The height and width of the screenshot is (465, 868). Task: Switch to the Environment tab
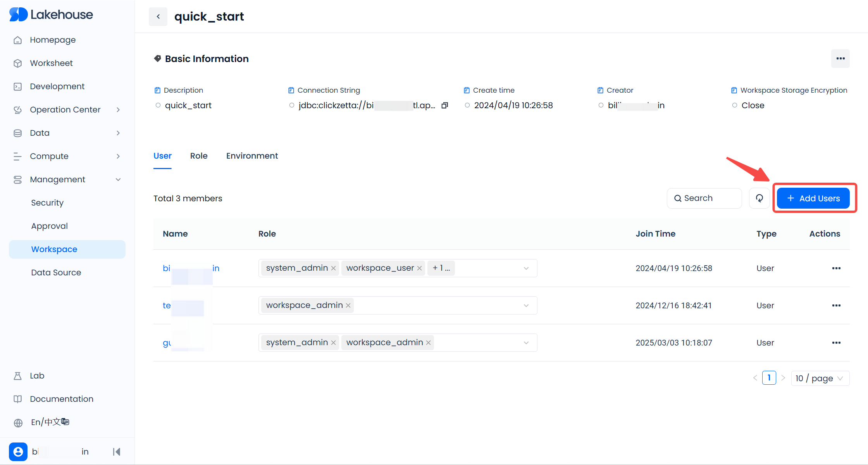252,156
